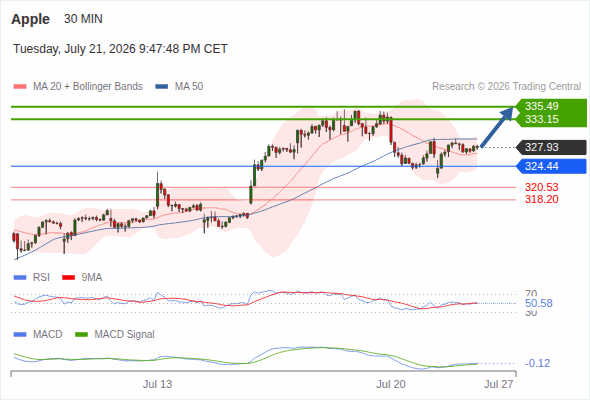Screen dimensions: 590x400
Task: Click the Jul 20 date axis label
Action: pos(391,384)
